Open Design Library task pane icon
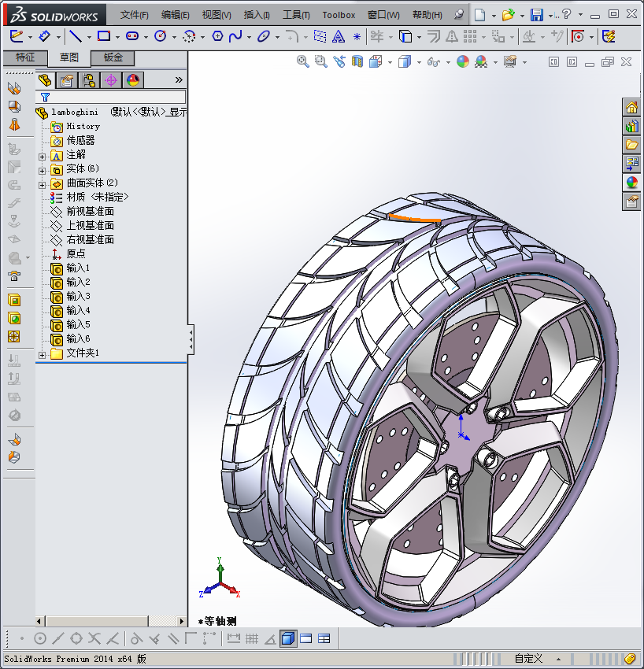The image size is (644, 669). 631,126
